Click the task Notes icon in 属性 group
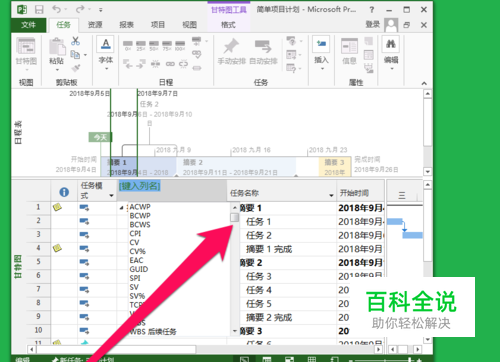Image resolution: width=500 pixels, height=362 pixels. (x=369, y=41)
